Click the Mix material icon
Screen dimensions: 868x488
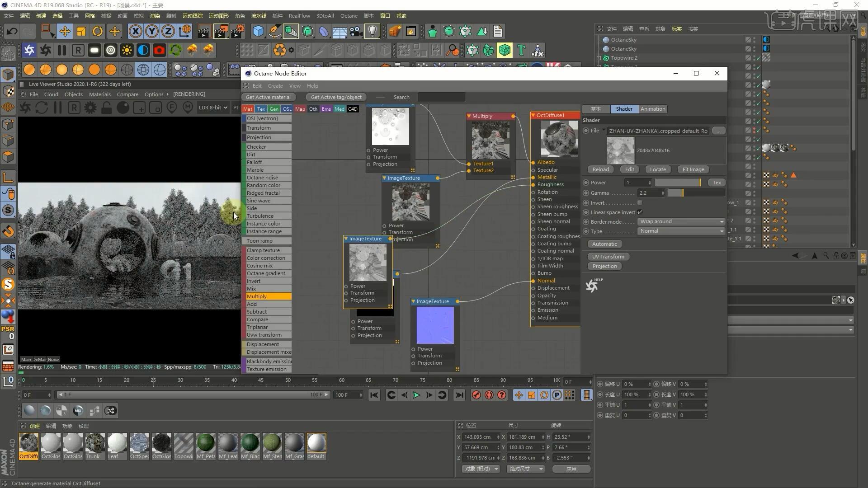click(78, 411)
